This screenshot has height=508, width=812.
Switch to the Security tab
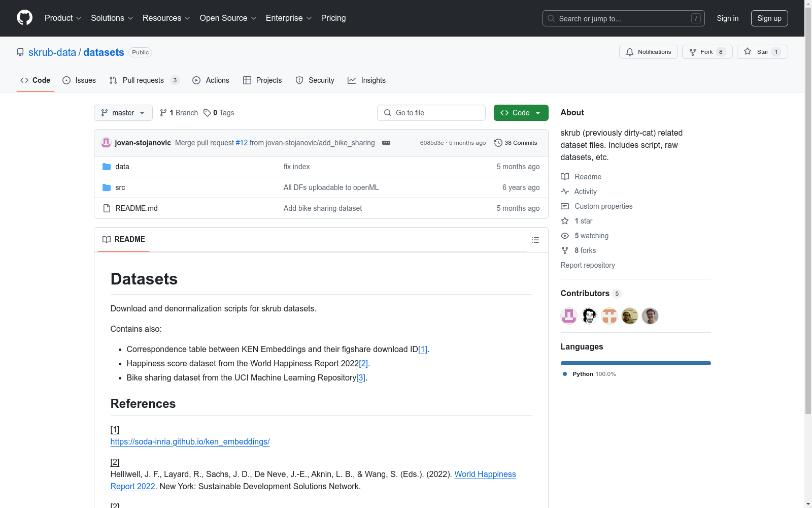pyautogui.click(x=315, y=80)
